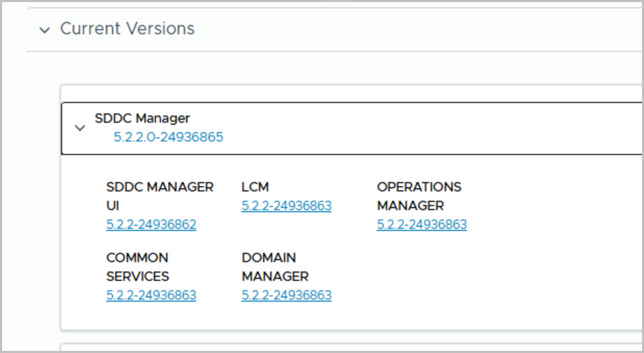Open the Domain Manager version link

287,295
